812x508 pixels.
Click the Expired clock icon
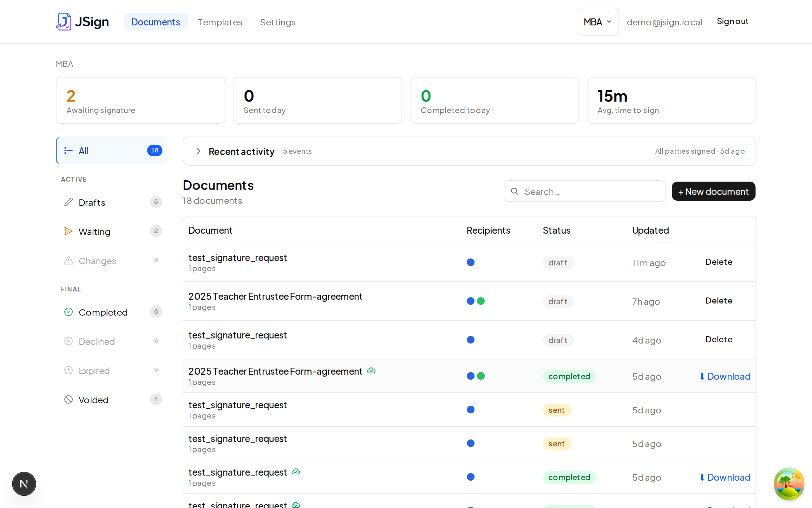click(x=69, y=370)
